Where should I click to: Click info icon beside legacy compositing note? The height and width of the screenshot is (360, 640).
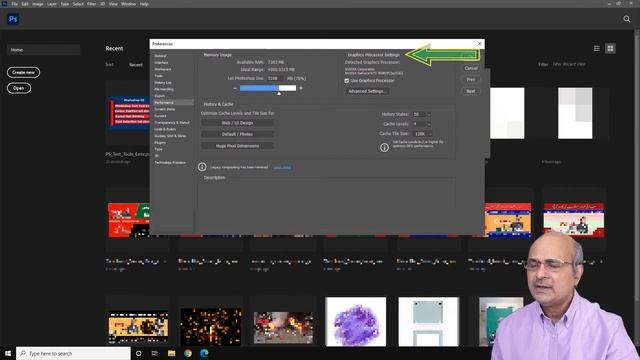202,167
